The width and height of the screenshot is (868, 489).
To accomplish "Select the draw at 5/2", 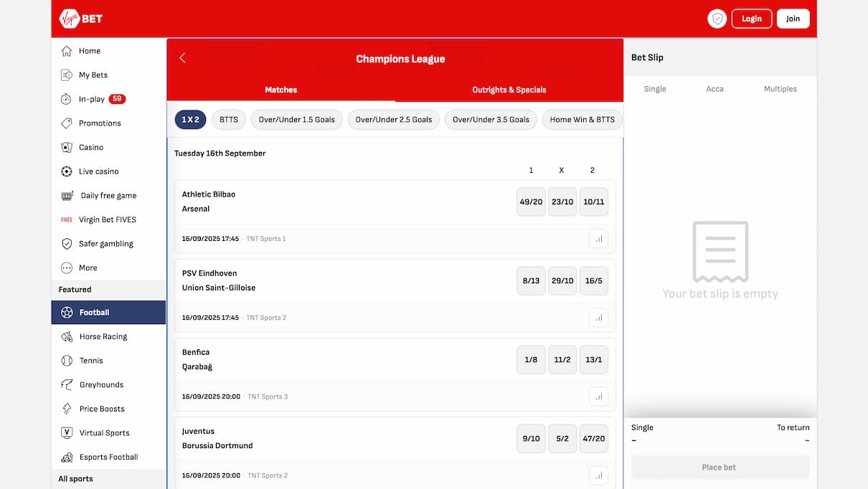I will point(562,439).
